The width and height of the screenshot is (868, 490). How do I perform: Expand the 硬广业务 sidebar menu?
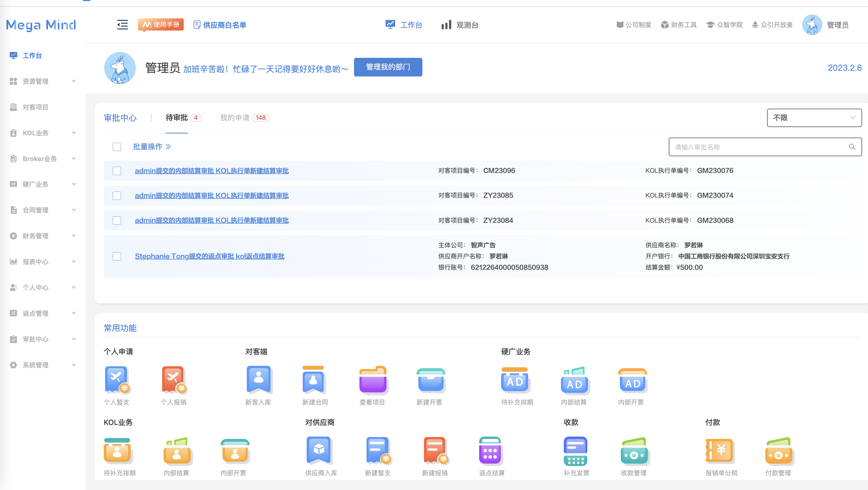coord(43,184)
